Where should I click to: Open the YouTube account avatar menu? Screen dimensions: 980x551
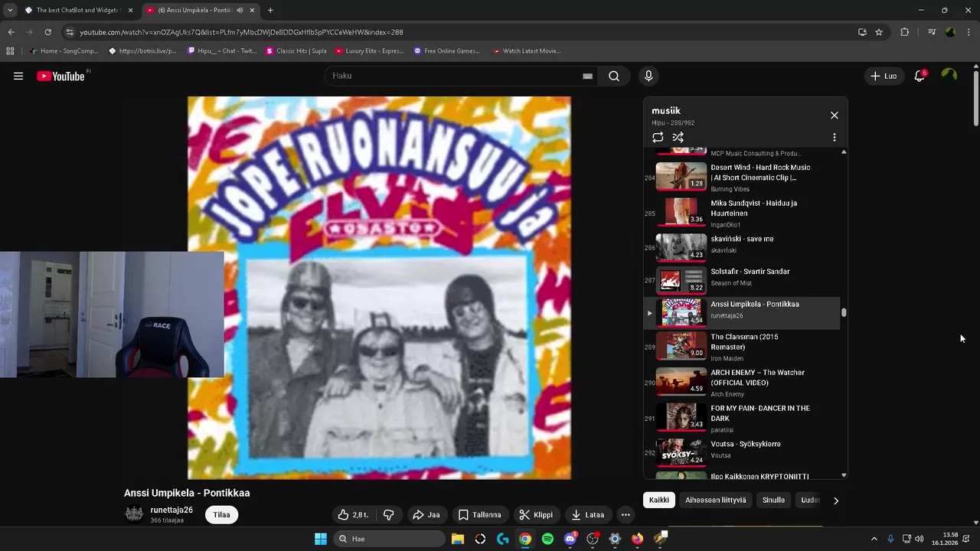pos(949,75)
